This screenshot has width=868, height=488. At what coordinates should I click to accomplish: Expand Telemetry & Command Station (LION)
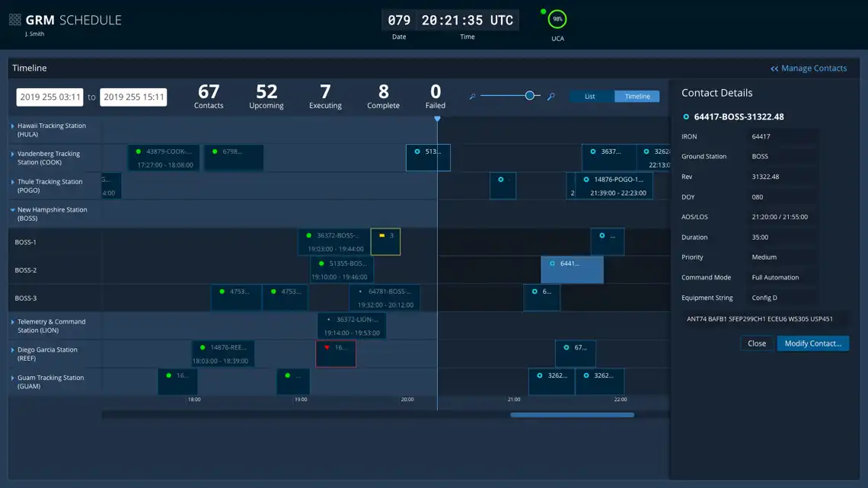pyautogui.click(x=13, y=322)
